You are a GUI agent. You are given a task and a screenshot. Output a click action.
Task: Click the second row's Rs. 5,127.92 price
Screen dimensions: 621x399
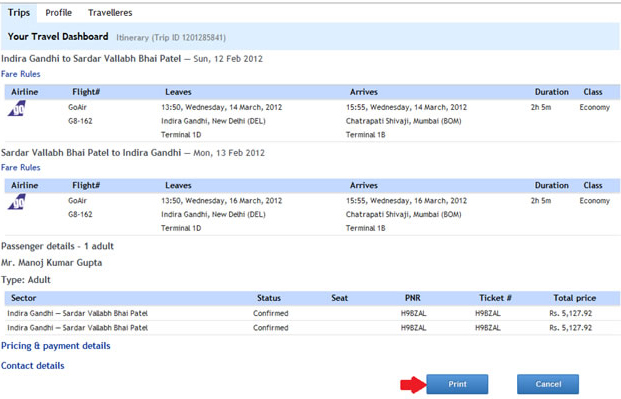(570, 328)
